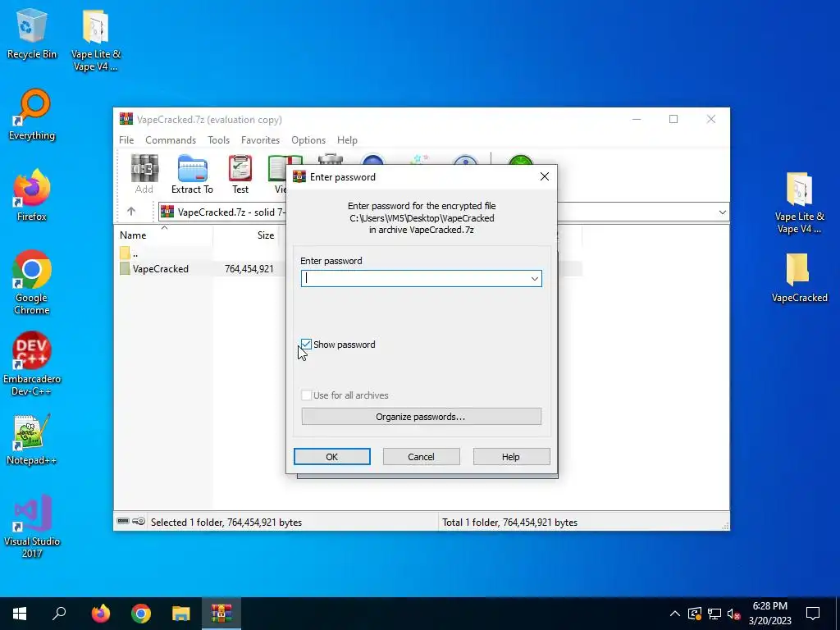Click the up-one-level arrow in WinRAR
840x630 pixels.
(131, 212)
